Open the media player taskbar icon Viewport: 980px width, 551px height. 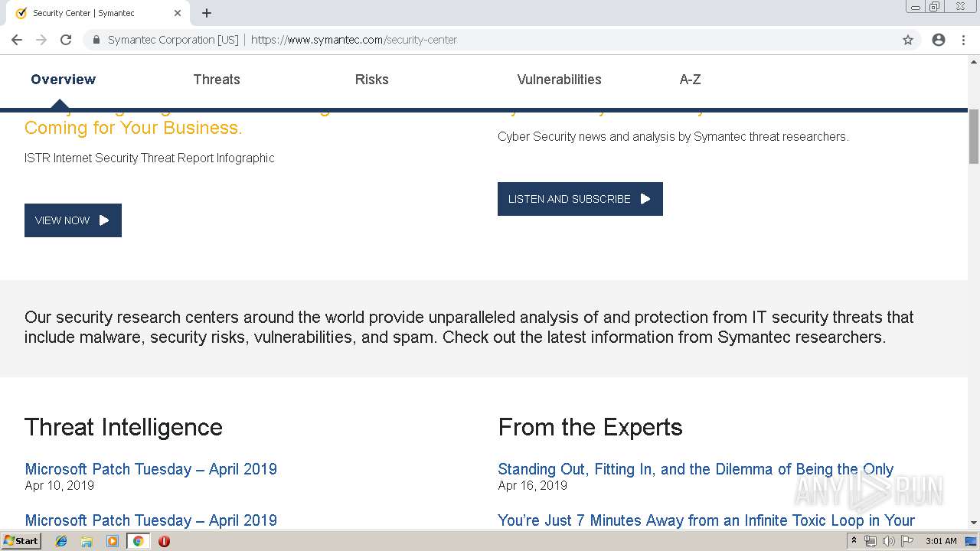(113, 541)
